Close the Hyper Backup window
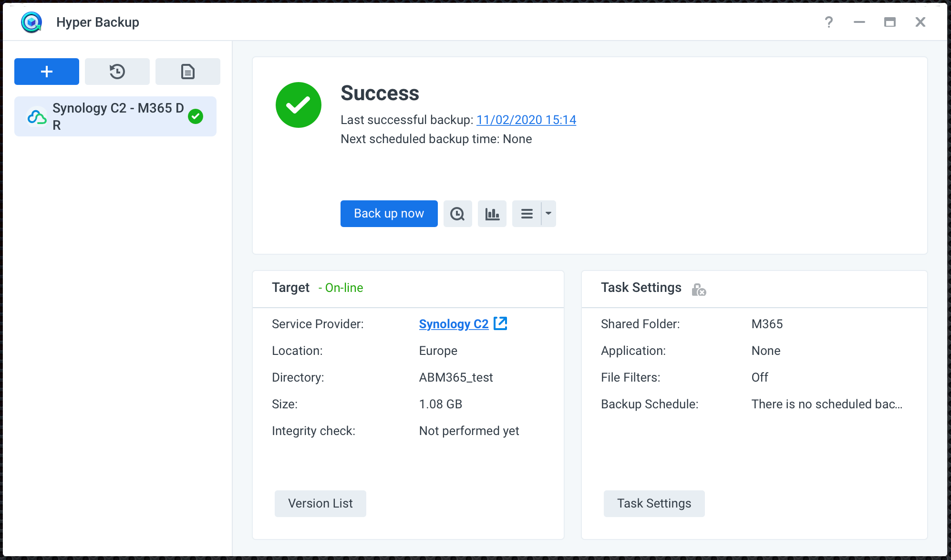Viewport: 951px width, 560px height. 920,22
